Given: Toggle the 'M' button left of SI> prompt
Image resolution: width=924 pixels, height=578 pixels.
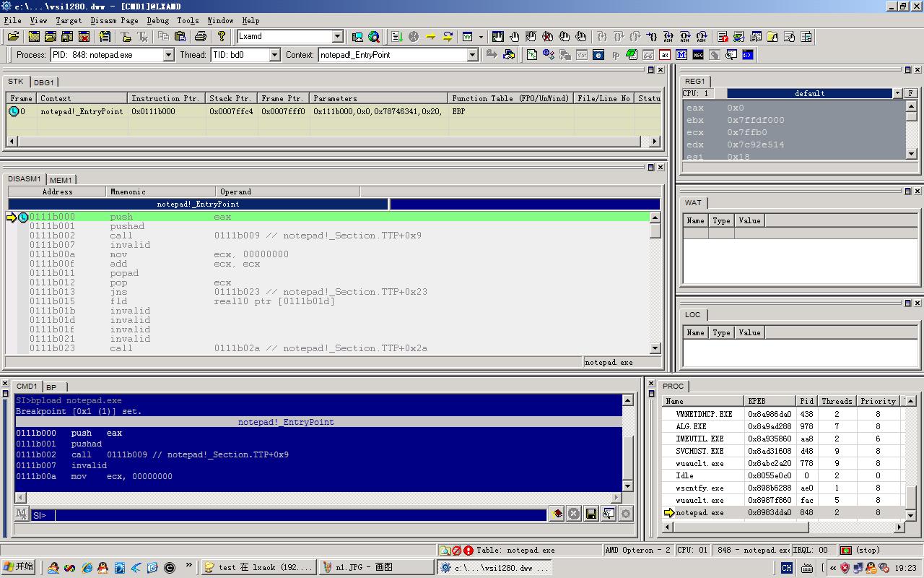Looking at the screenshot, I should coord(22,514).
